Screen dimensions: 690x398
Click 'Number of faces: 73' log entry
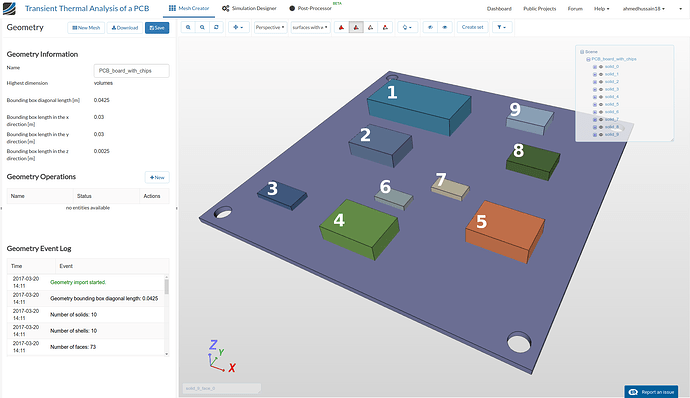[x=73, y=347]
